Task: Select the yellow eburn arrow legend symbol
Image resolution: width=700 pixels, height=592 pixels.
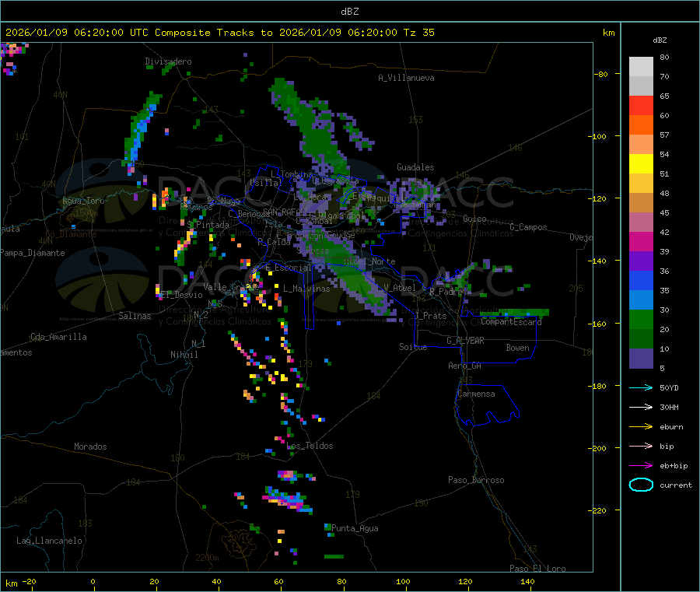Action: [641, 426]
